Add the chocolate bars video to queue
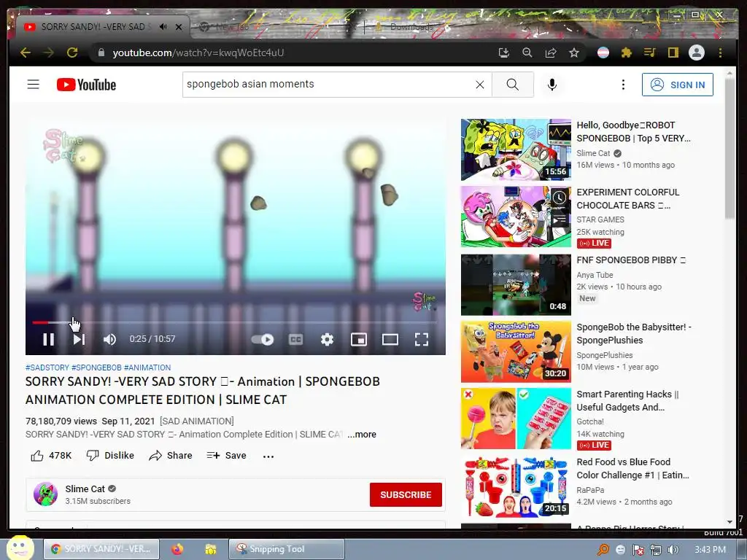747x560 pixels. pyautogui.click(x=560, y=220)
